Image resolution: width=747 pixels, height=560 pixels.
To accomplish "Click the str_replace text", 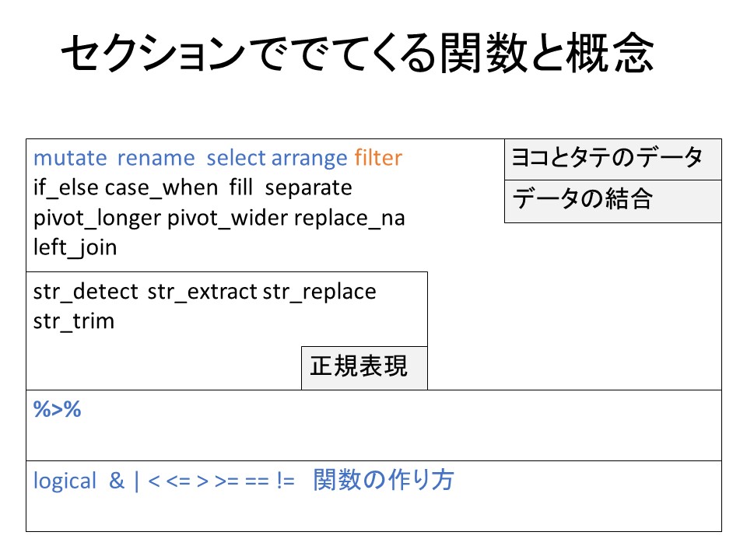I will (319, 292).
